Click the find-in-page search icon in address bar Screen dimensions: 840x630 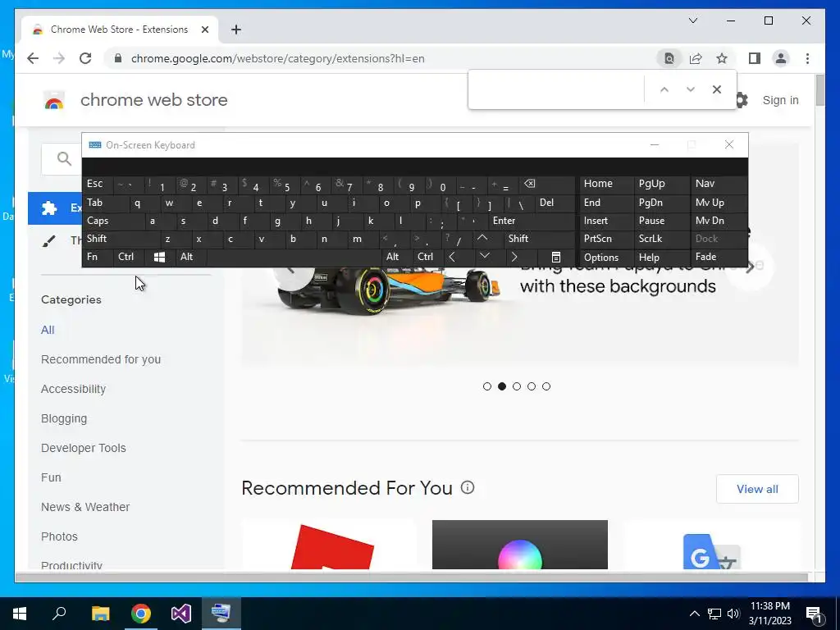669,58
